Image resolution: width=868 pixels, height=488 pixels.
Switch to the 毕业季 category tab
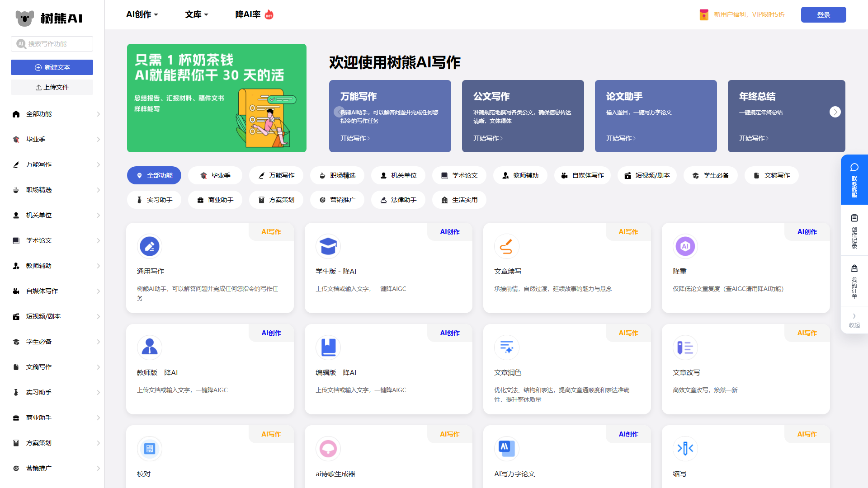pyautogui.click(x=215, y=175)
